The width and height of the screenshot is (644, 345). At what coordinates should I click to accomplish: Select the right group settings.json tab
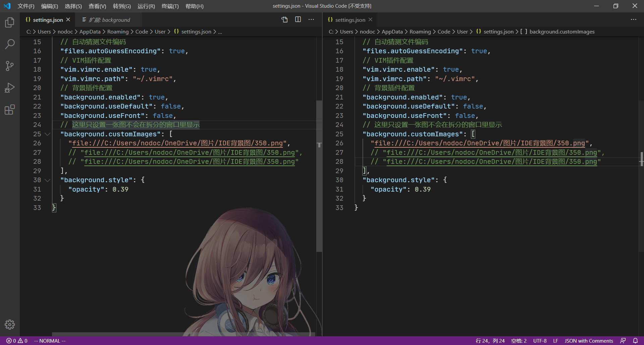coord(350,20)
